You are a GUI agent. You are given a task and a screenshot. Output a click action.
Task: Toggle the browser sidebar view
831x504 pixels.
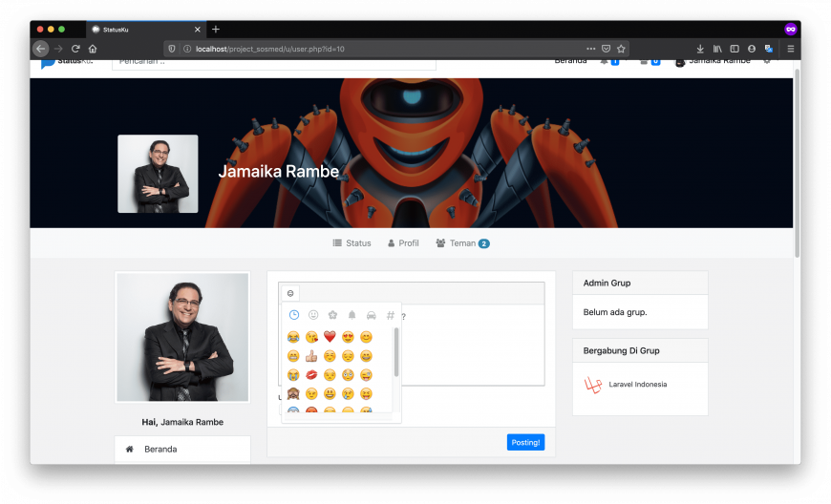(x=735, y=49)
